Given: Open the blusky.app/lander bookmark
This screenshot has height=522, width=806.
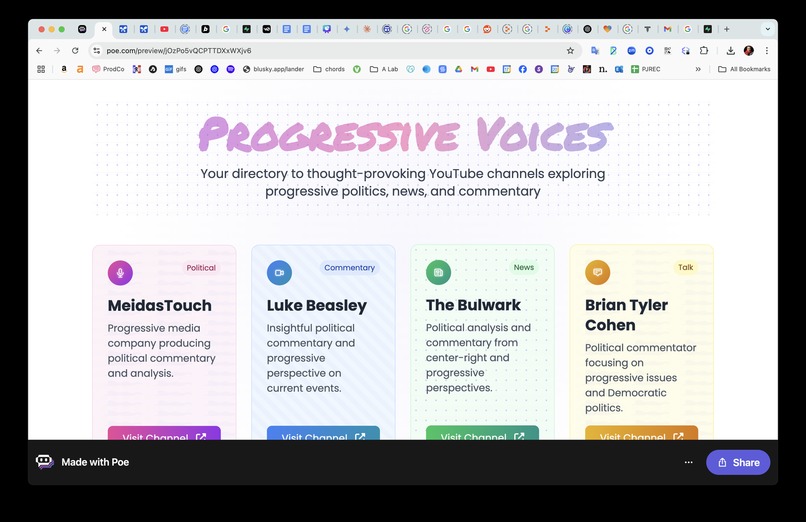Looking at the screenshot, I should click(x=273, y=69).
